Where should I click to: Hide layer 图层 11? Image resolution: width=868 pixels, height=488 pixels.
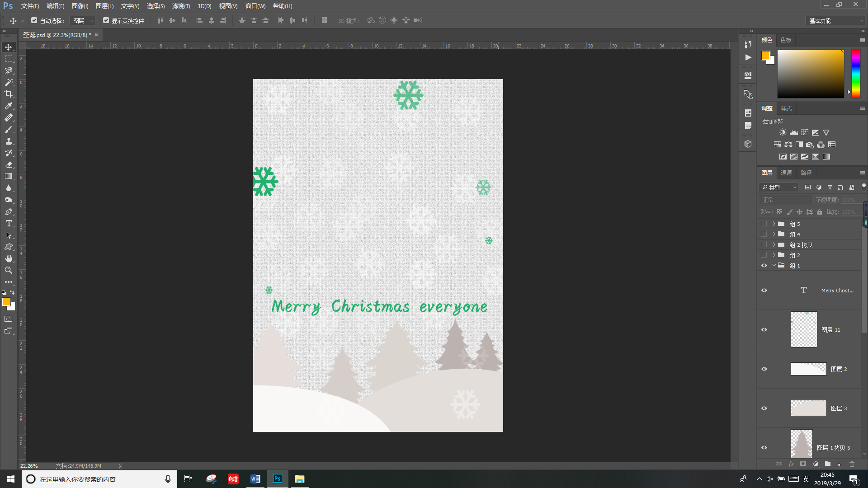pos(764,330)
